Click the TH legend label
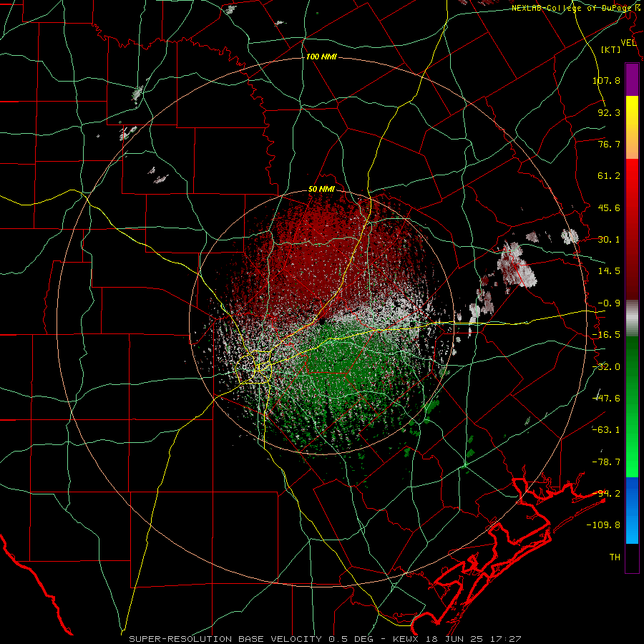 coord(615,557)
